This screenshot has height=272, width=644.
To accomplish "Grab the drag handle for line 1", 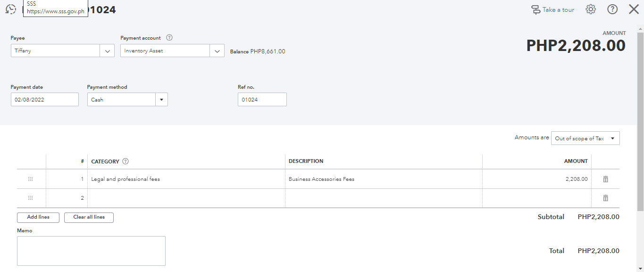I will pos(31,179).
